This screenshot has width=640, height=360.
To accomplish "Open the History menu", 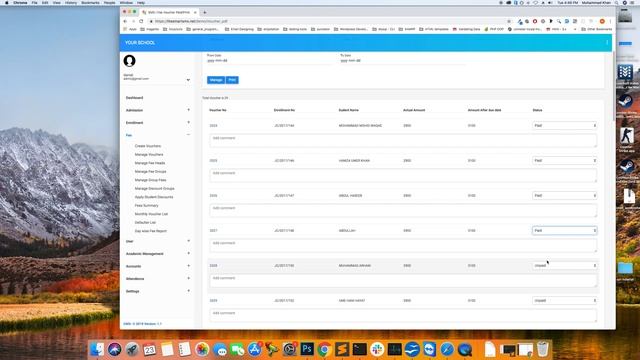I will click(x=71, y=2).
